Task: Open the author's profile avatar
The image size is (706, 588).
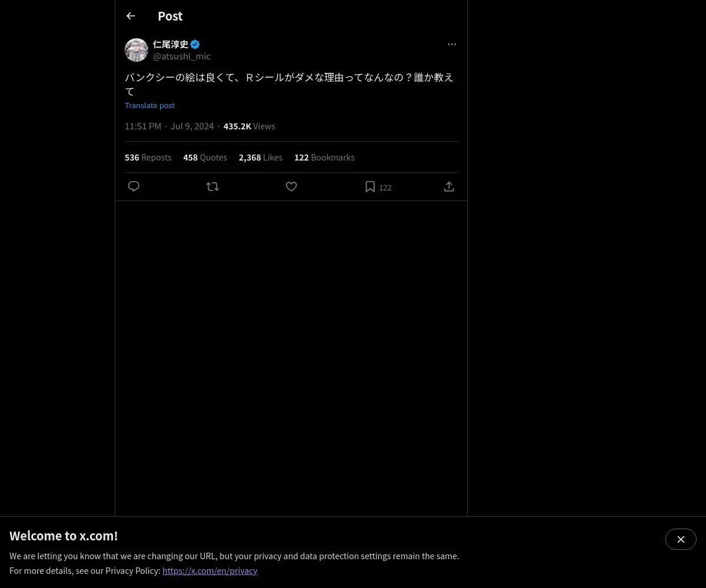Action: pos(136,50)
